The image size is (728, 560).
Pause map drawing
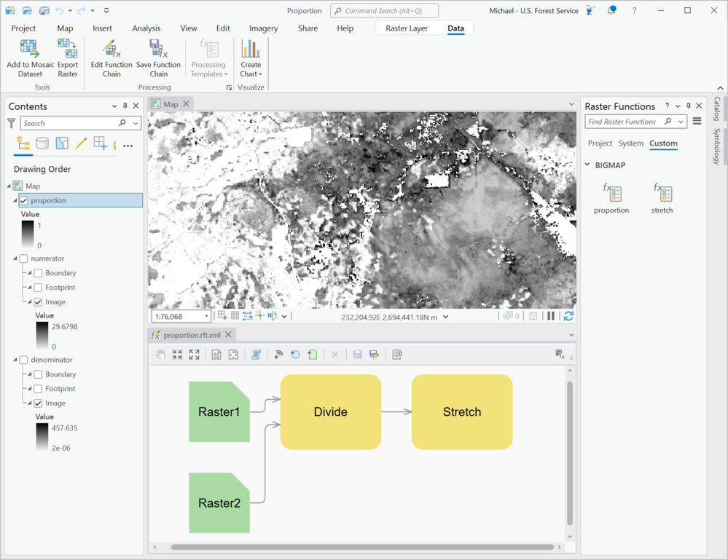click(x=551, y=316)
